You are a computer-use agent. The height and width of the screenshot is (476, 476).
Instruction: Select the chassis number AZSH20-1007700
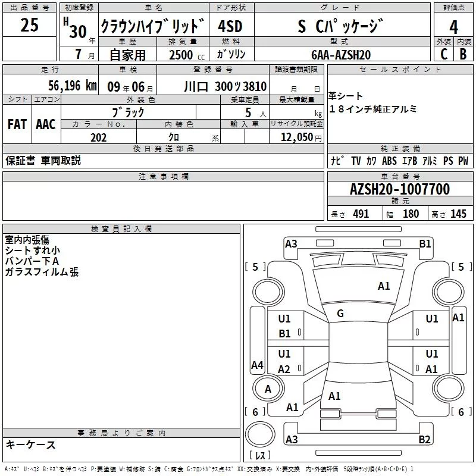click(x=400, y=189)
